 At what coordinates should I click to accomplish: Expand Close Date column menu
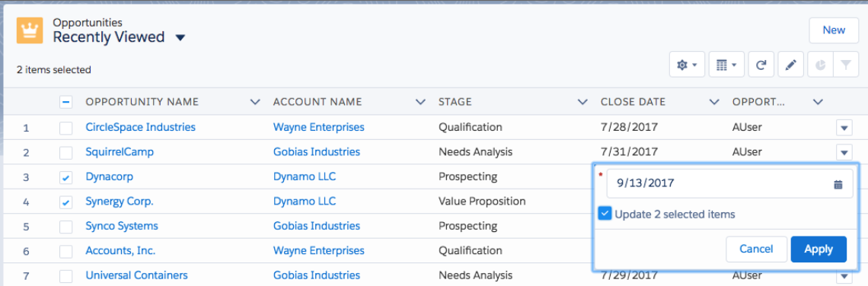(x=714, y=102)
